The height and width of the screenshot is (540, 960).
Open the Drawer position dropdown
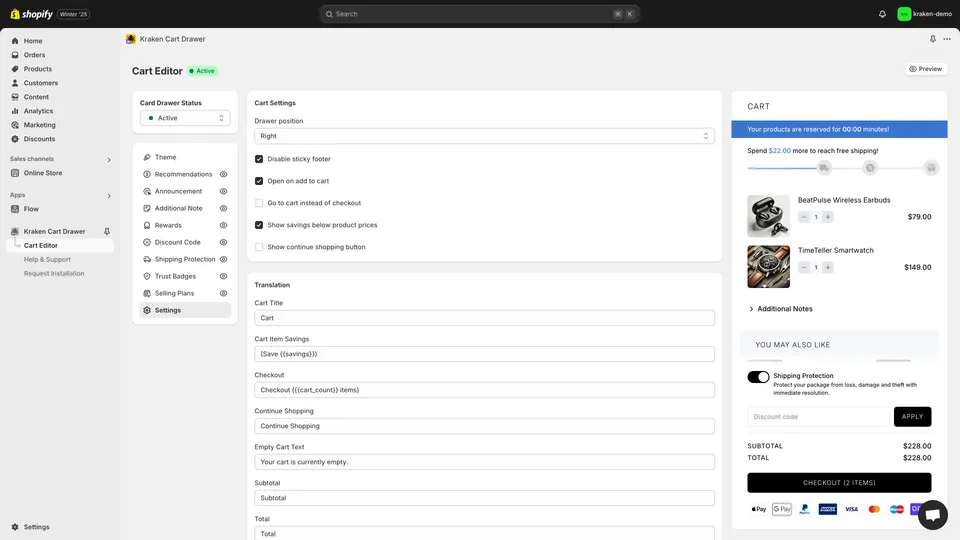click(x=484, y=136)
